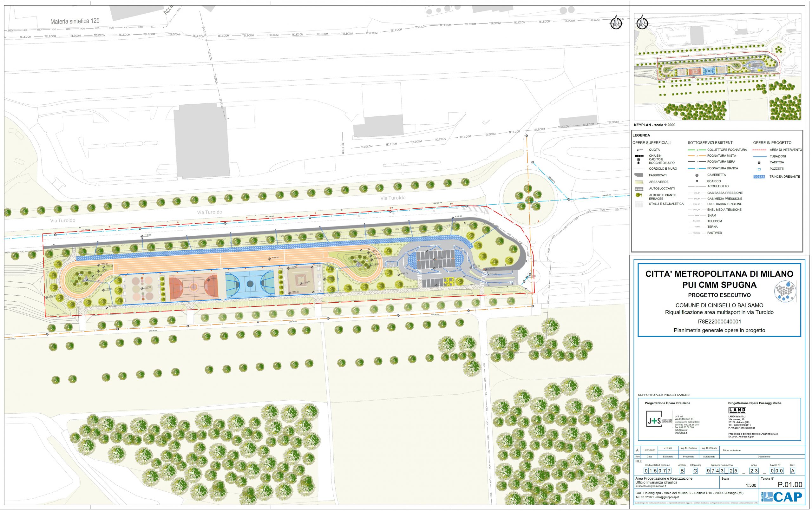Click the Fabbricati grey shape legend symbol

(x=639, y=175)
